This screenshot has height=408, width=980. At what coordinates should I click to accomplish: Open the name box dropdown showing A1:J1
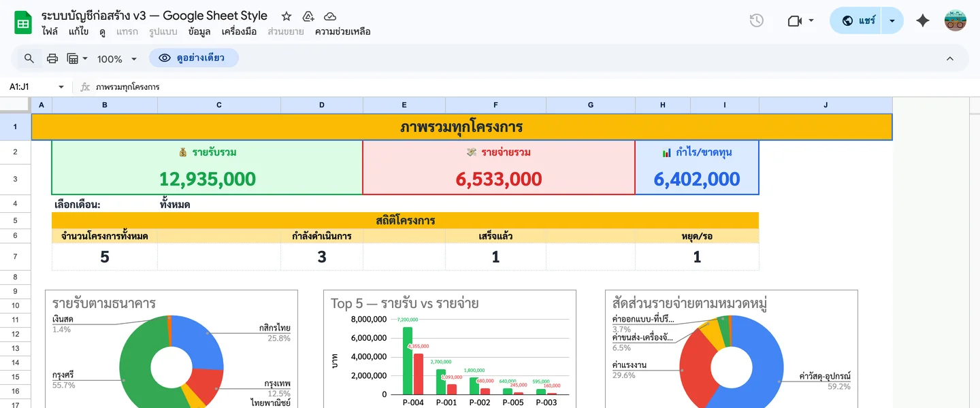60,87
